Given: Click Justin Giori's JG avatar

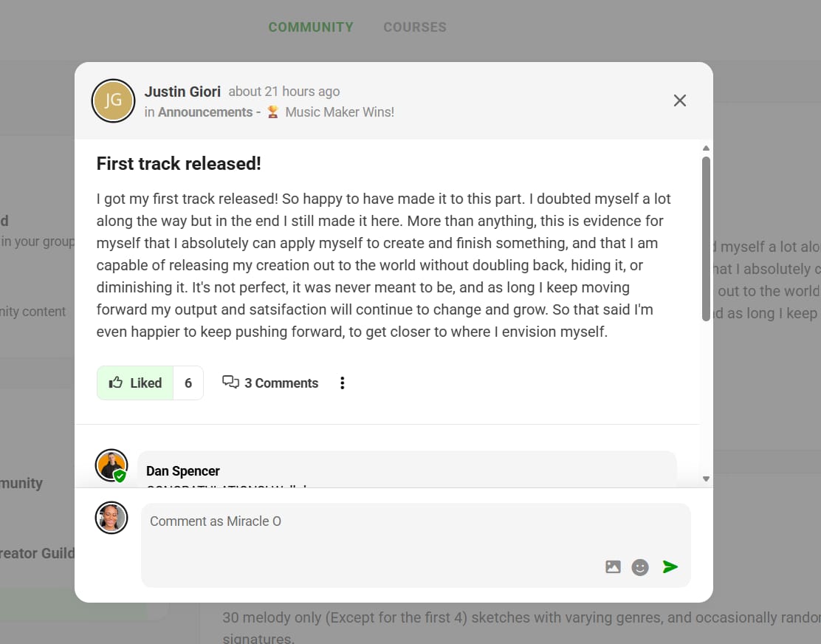Looking at the screenshot, I should (x=113, y=100).
